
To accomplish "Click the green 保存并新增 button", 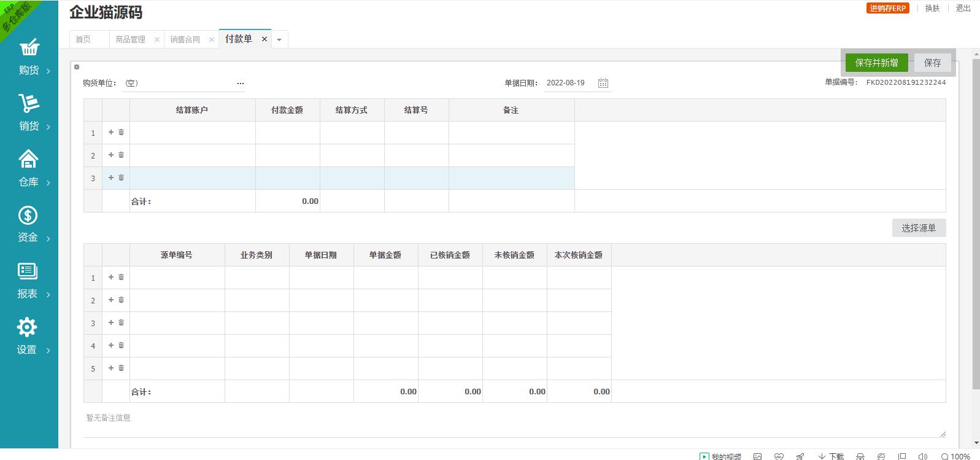I will (876, 63).
